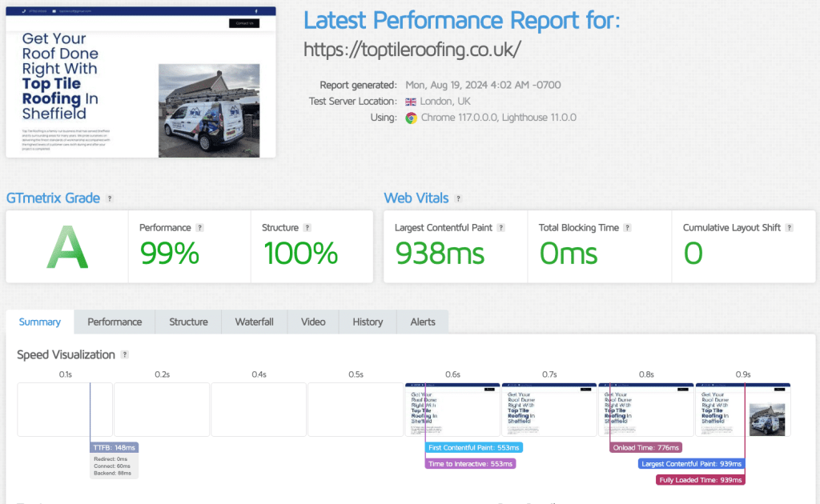Click the Chrome 117.0.0.0, Lighthouse 11.0.0 text
This screenshot has height=504, width=820.
(499, 118)
